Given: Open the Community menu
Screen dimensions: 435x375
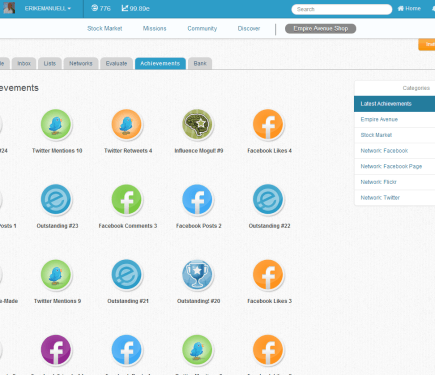Looking at the screenshot, I should [202, 29].
